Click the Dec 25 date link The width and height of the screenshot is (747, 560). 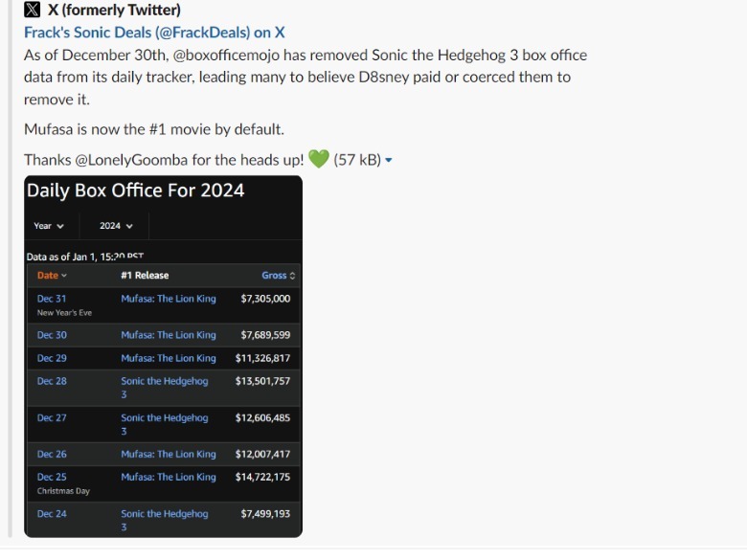(x=52, y=477)
